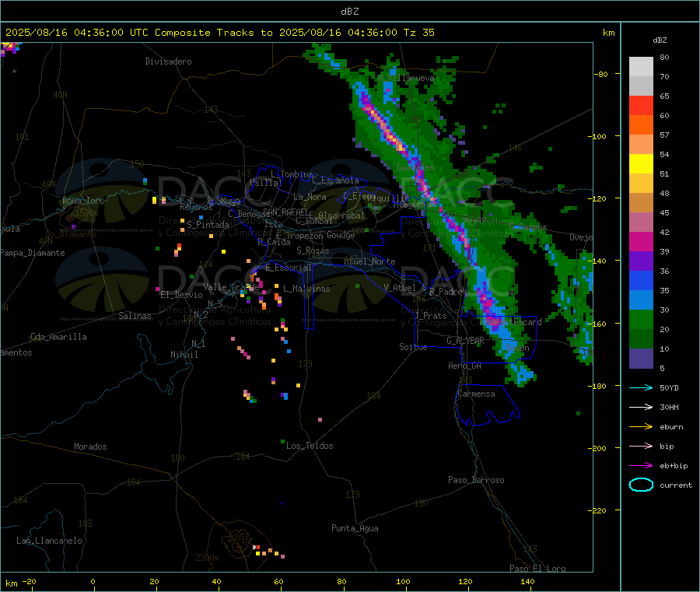Click the cyan 50YD arrow legend icon
The image size is (700, 592).
641,387
